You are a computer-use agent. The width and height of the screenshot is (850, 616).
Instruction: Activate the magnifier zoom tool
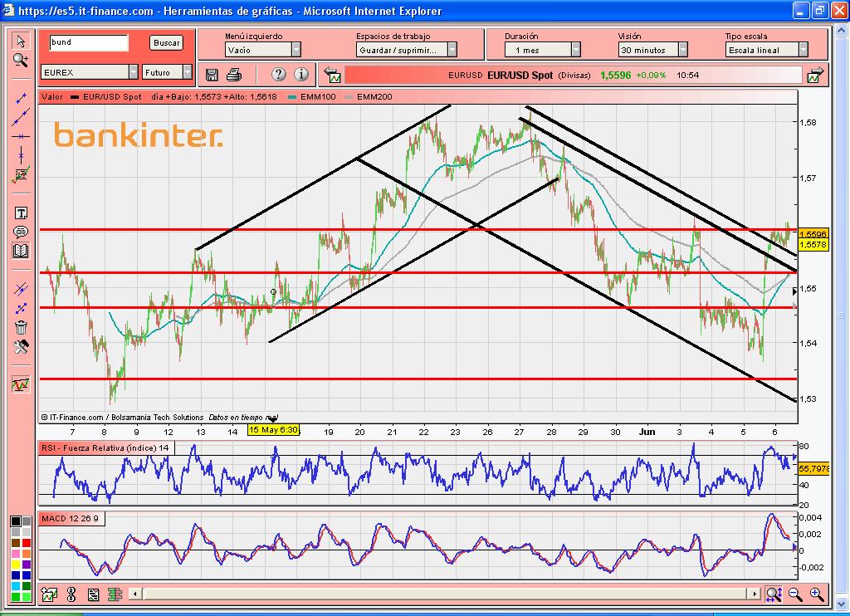[21, 60]
